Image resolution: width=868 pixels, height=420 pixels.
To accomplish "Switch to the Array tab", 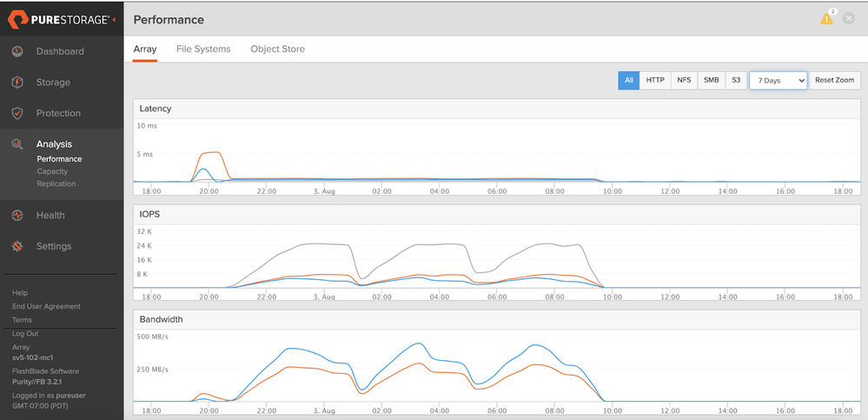I will pos(145,49).
